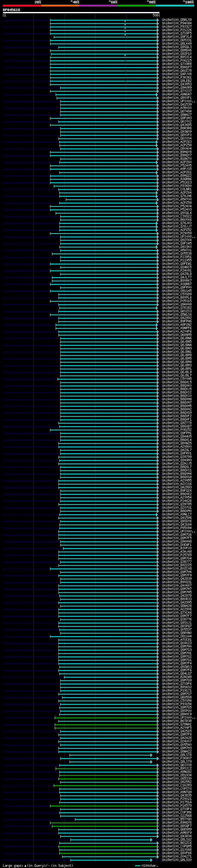
Task: Select the UniRef100_B8QVK0 label
Action: tap(177, 386)
